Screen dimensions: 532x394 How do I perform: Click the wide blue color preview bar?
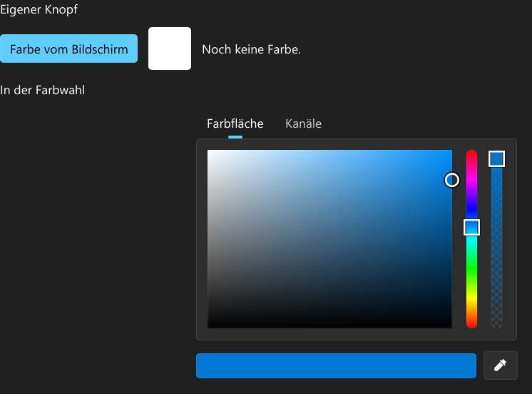[336, 366]
